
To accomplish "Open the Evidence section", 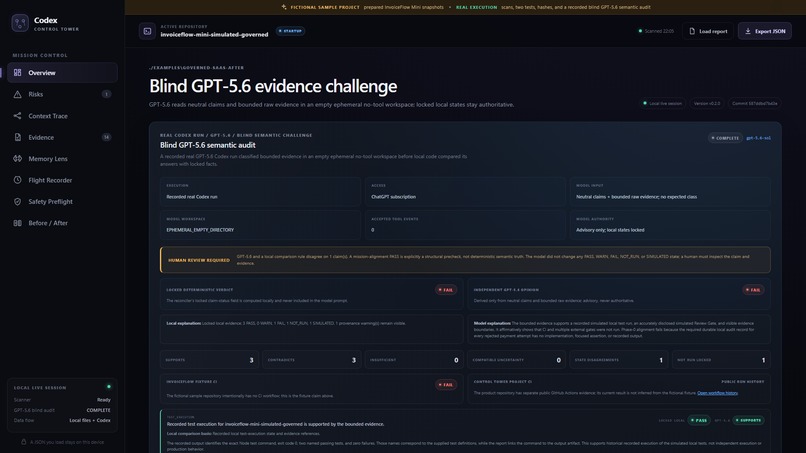I will coord(62,137).
